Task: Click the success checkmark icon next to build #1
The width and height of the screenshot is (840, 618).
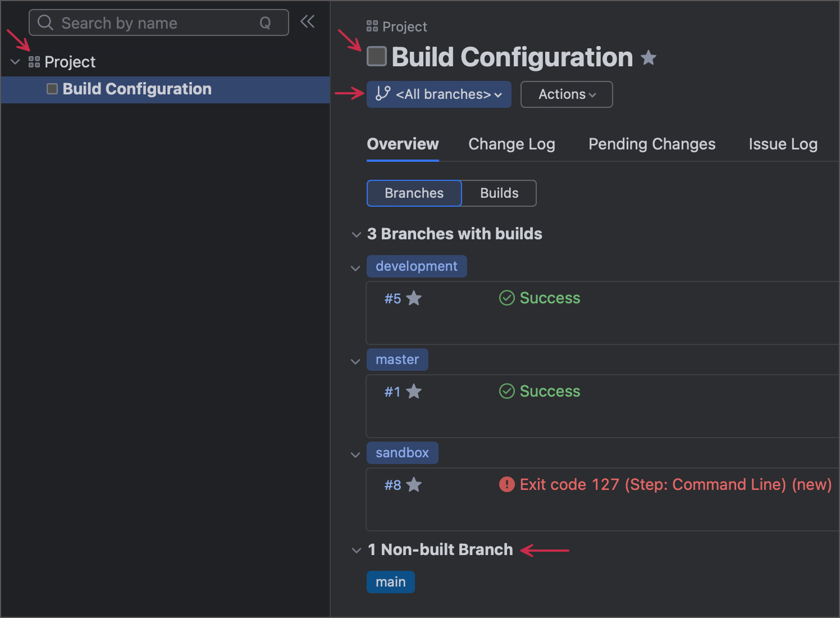Action: click(x=506, y=391)
